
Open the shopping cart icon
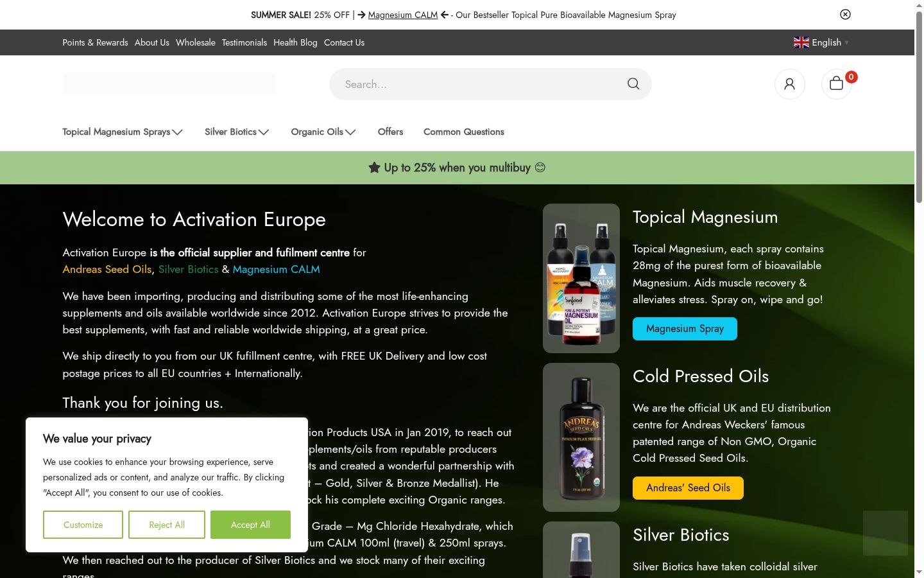pyautogui.click(x=836, y=84)
